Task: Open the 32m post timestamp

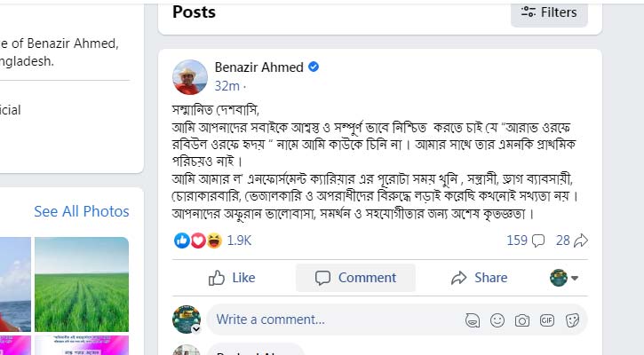Action: (x=227, y=86)
